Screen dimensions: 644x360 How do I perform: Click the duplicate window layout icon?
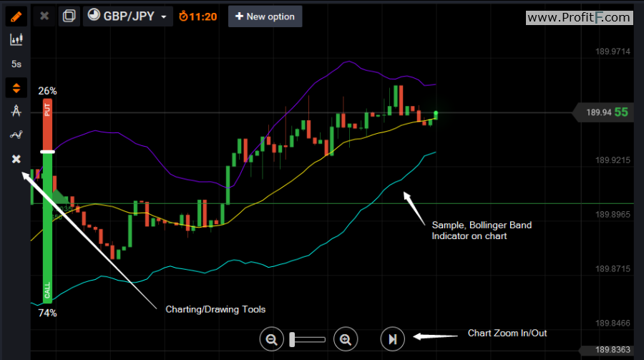click(x=69, y=16)
